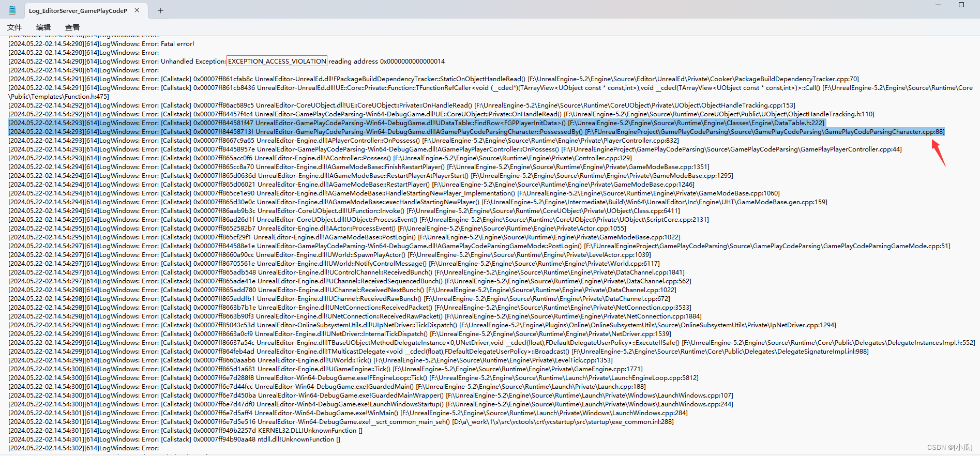Open the 文件 menu

(x=14, y=27)
